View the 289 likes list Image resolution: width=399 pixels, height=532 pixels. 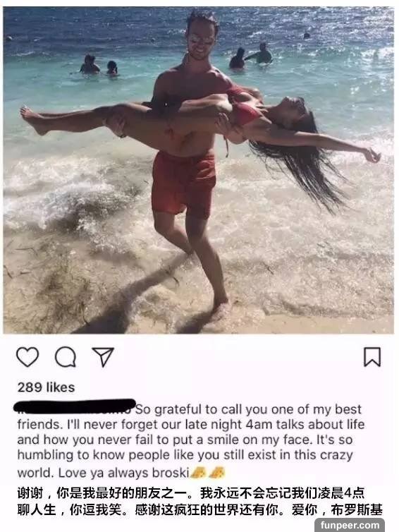[x=46, y=387]
